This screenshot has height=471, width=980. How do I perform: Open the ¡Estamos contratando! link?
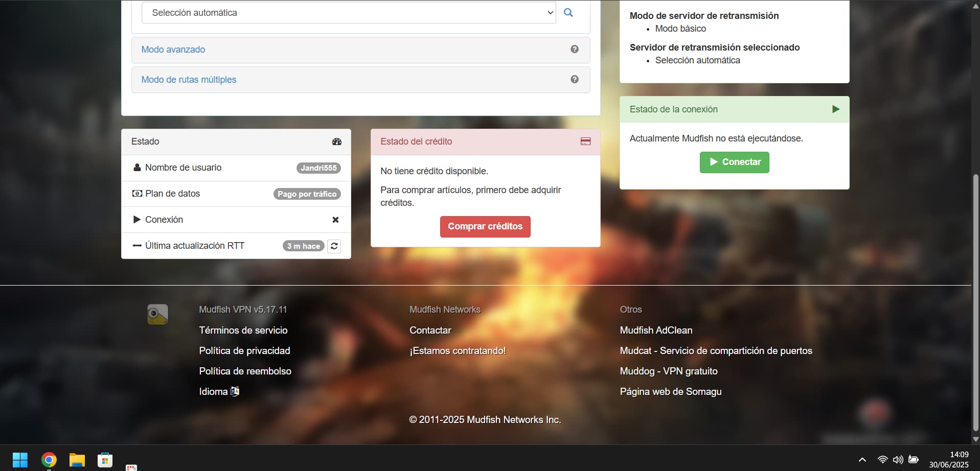click(x=458, y=351)
